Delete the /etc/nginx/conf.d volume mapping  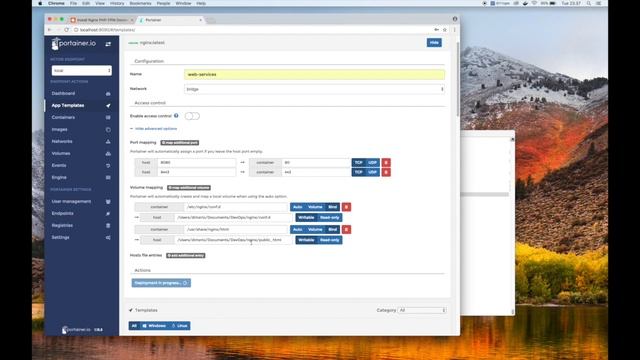346,207
